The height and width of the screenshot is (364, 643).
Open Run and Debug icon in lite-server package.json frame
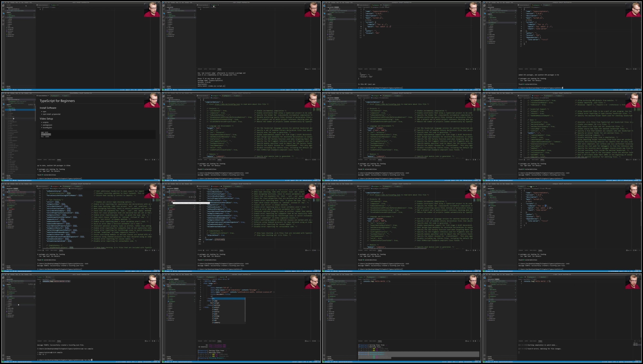click(484, 17)
